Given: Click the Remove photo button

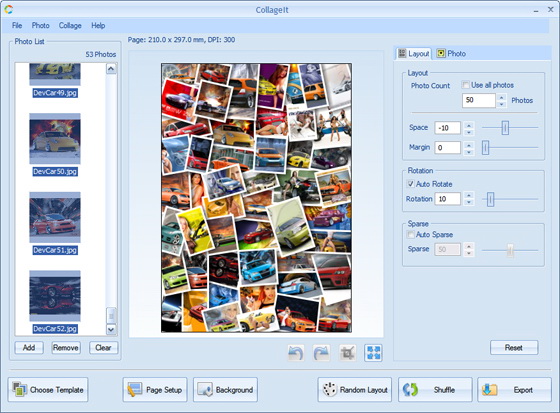Looking at the screenshot, I should click(x=66, y=348).
